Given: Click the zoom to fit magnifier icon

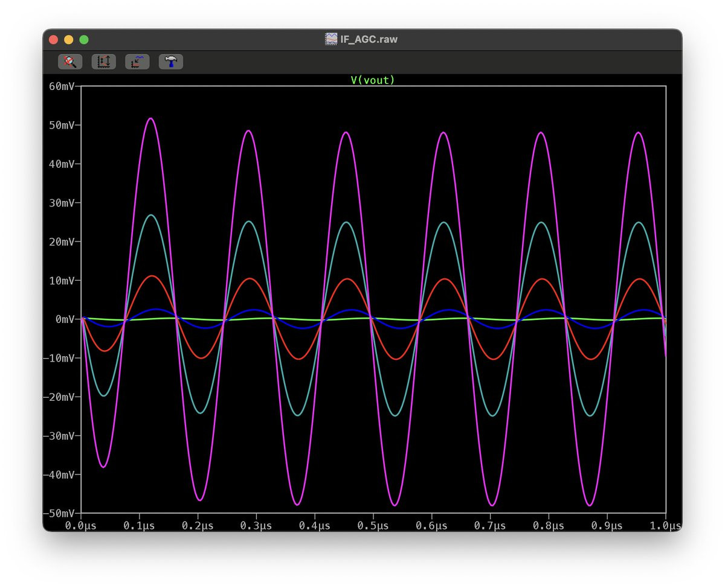Looking at the screenshot, I should click(x=70, y=62).
